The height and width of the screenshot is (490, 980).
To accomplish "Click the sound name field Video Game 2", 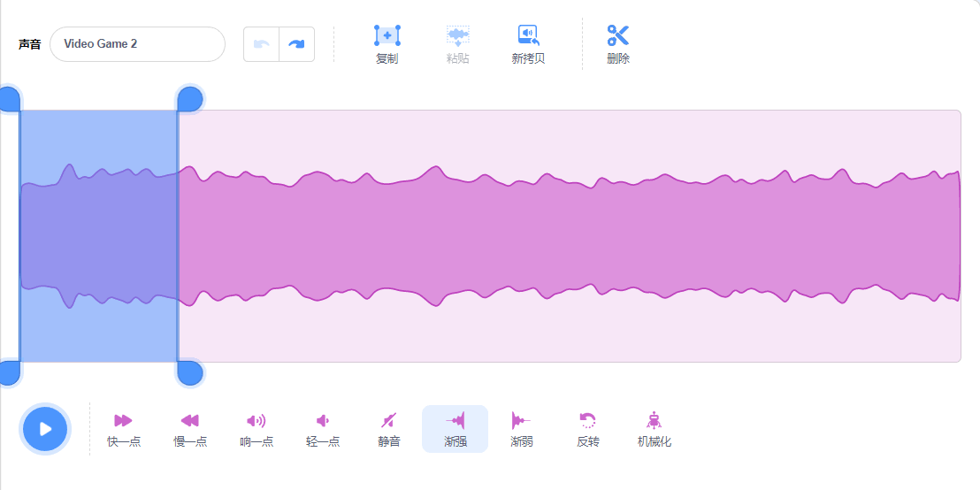I will [x=137, y=44].
